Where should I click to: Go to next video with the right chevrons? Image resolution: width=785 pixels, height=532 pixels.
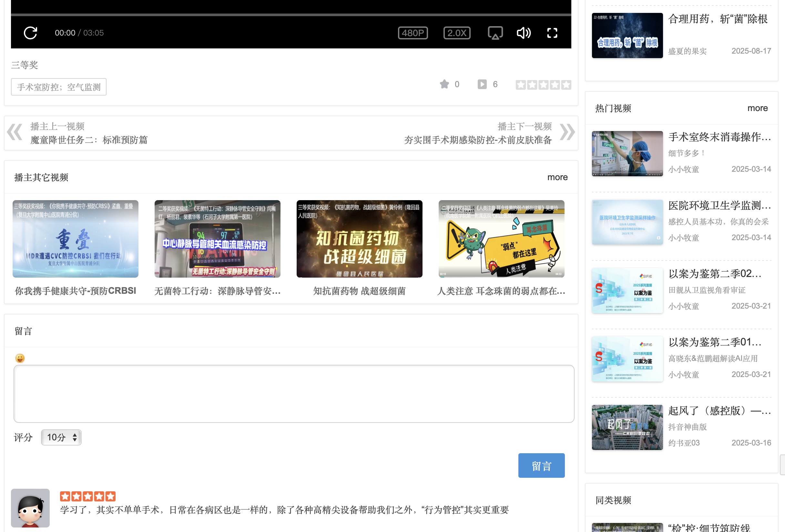pos(567,132)
